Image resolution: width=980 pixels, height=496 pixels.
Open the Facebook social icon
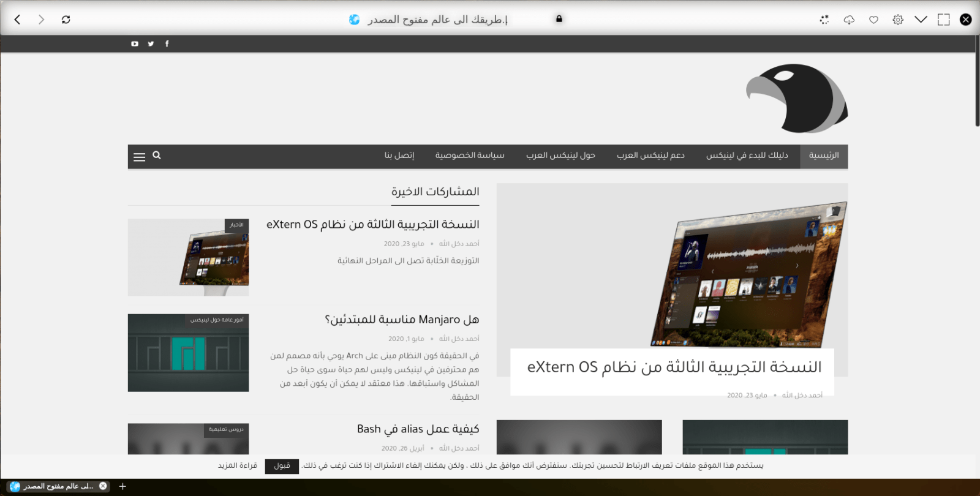click(167, 43)
